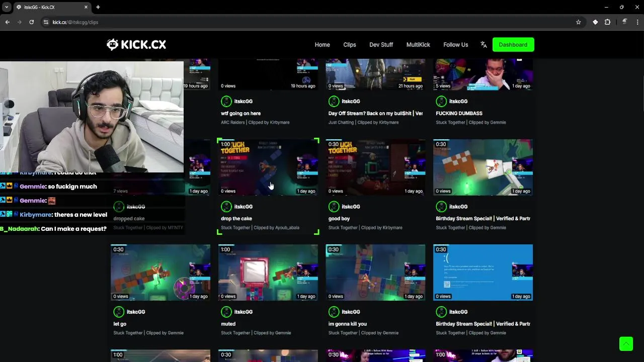Screen dimensions: 644x362
Task: Play the FUCKING DUMBASS clip thumbnail
Action: pyautogui.click(x=483, y=74)
